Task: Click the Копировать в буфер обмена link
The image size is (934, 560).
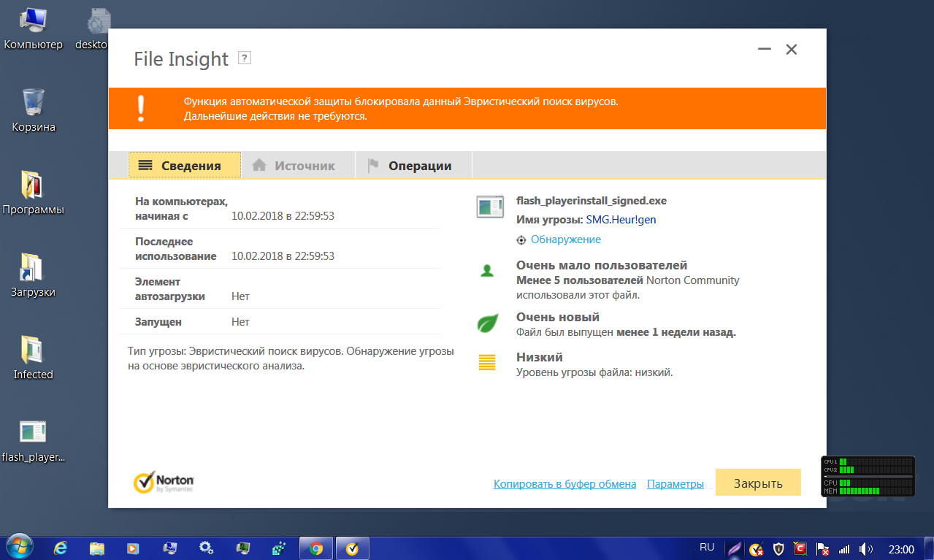Action: tap(564, 484)
